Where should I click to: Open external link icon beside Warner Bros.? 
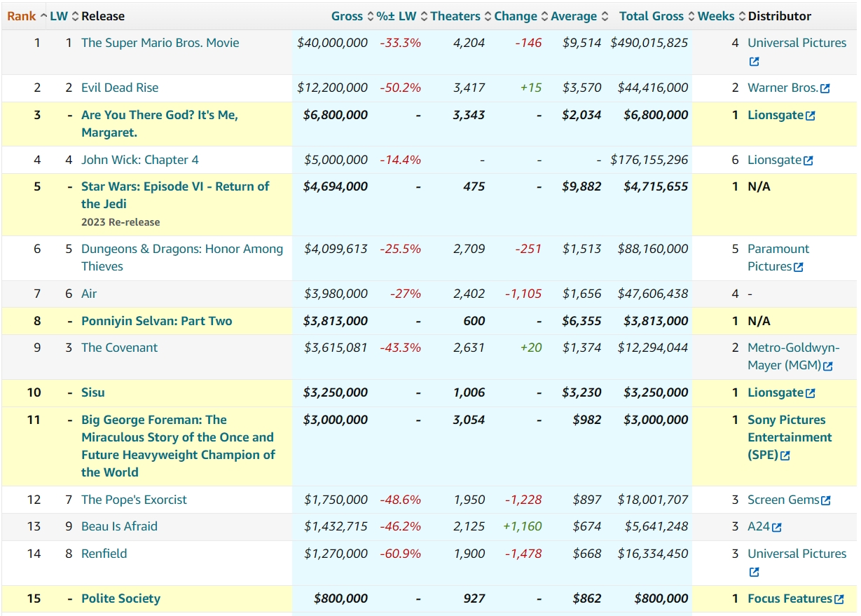[x=825, y=88]
